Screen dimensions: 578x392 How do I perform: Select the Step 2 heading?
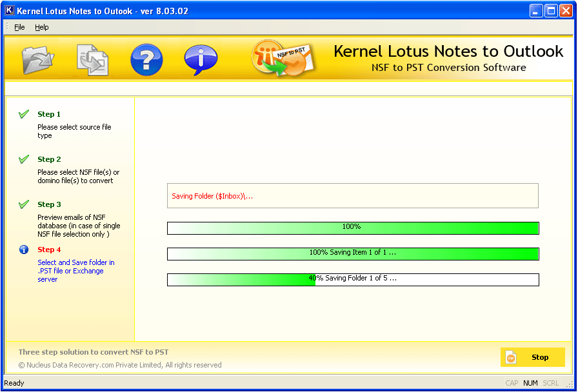49,159
